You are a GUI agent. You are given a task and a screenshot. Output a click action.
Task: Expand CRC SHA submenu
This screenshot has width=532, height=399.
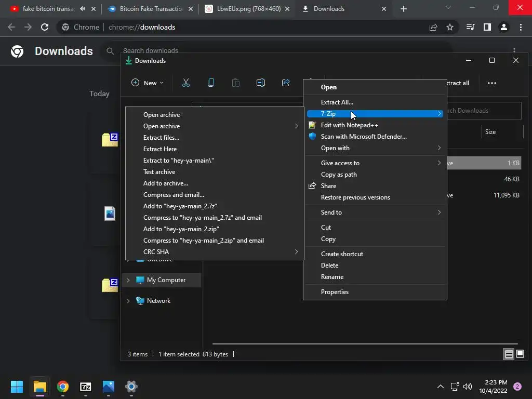point(296,252)
